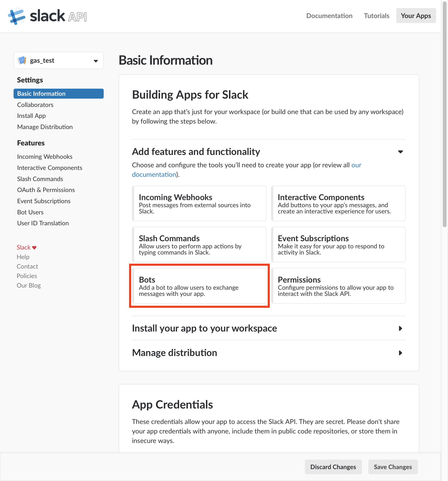Open Collaborators settings in sidebar

pyautogui.click(x=35, y=105)
